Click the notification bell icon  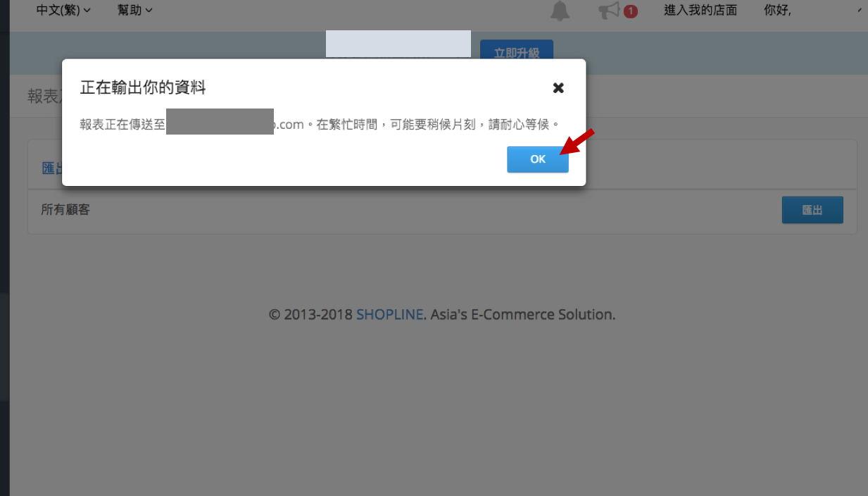(560, 11)
